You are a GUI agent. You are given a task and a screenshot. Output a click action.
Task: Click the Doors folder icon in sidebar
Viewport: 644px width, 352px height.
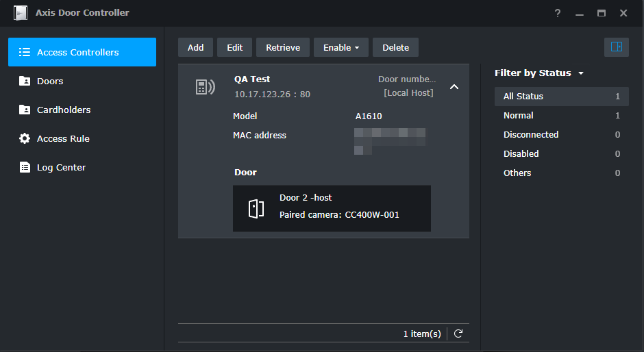pos(25,81)
